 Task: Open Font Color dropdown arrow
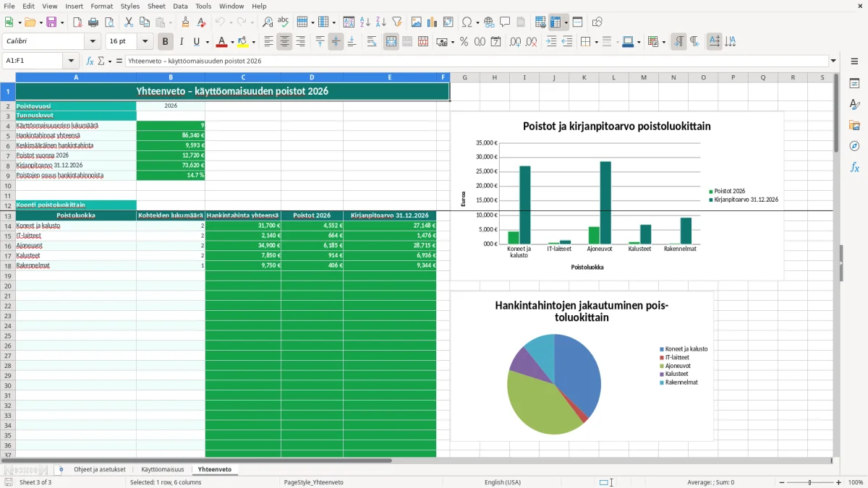(x=233, y=42)
